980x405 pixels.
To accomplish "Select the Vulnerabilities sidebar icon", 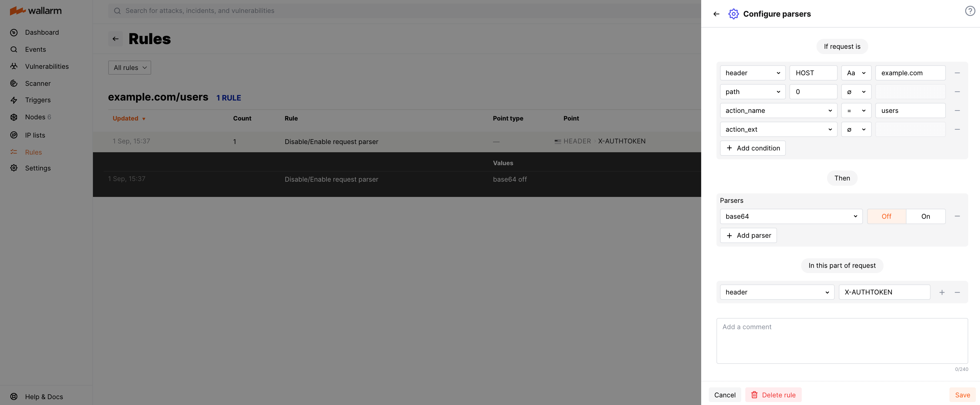I will [x=14, y=66].
